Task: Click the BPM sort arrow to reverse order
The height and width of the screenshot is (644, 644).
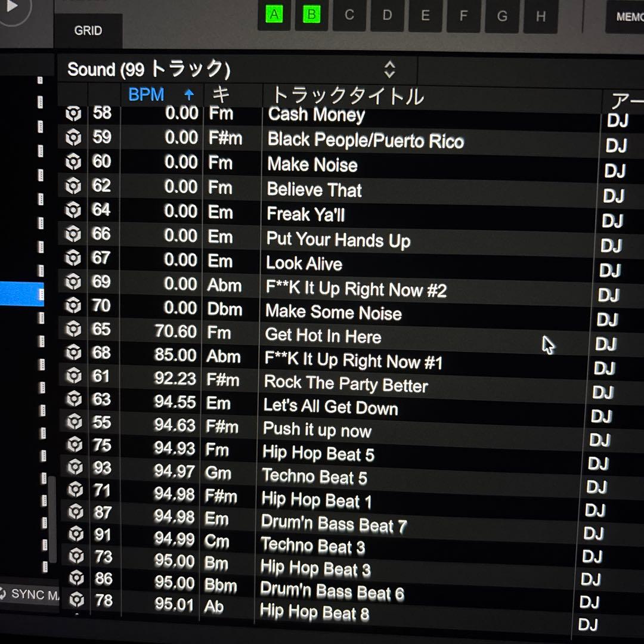Action: [x=188, y=94]
